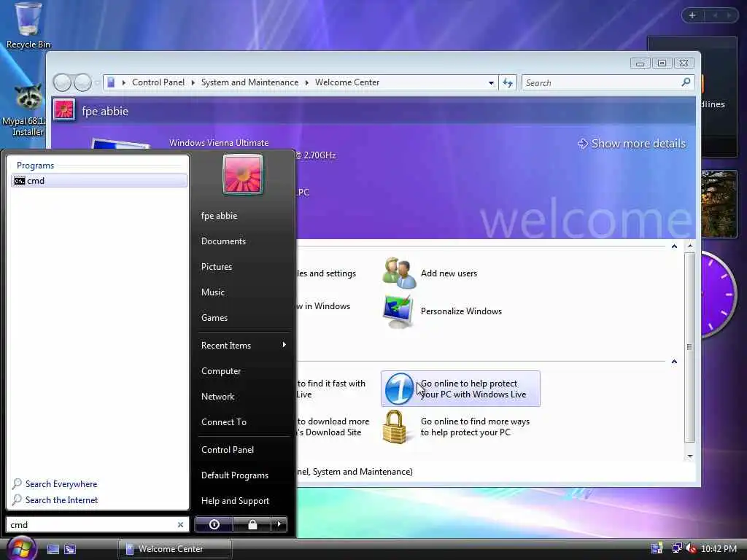Click the network tray icon
Image resolution: width=747 pixels, height=560 pixels.
[x=676, y=548]
